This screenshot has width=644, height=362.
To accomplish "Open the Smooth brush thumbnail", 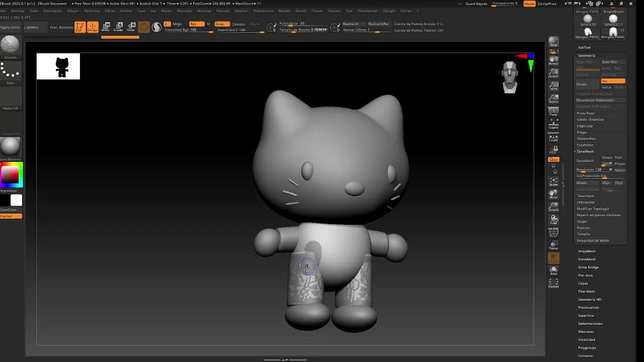I will [10, 47].
